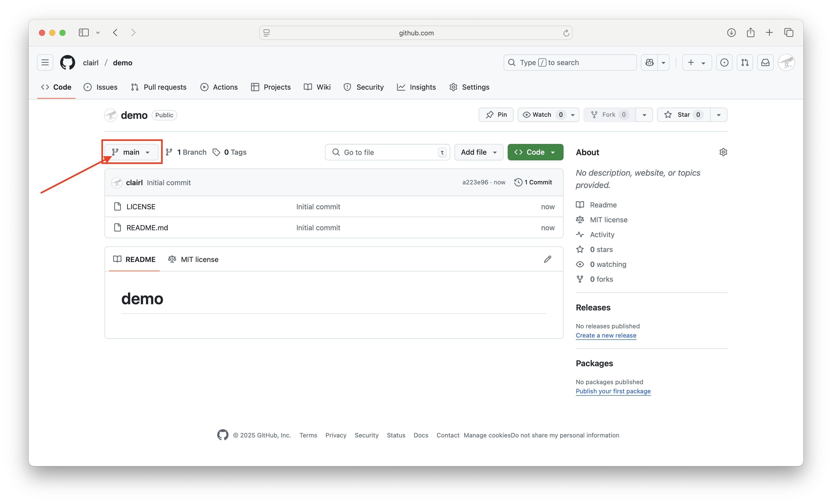The image size is (832, 504).
Task: Switch to the Pull requests tab
Action: [159, 87]
